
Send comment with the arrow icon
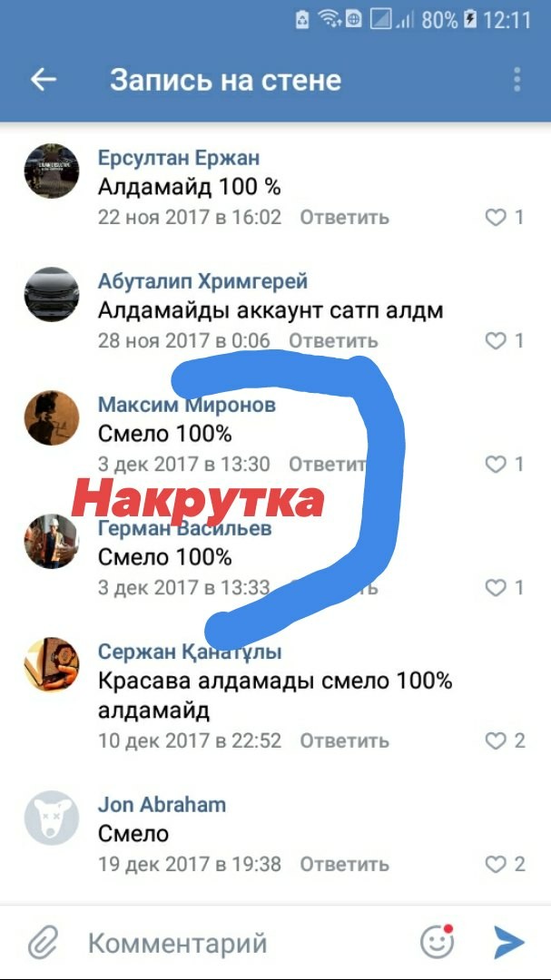pyautogui.click(x=508, y=942)
